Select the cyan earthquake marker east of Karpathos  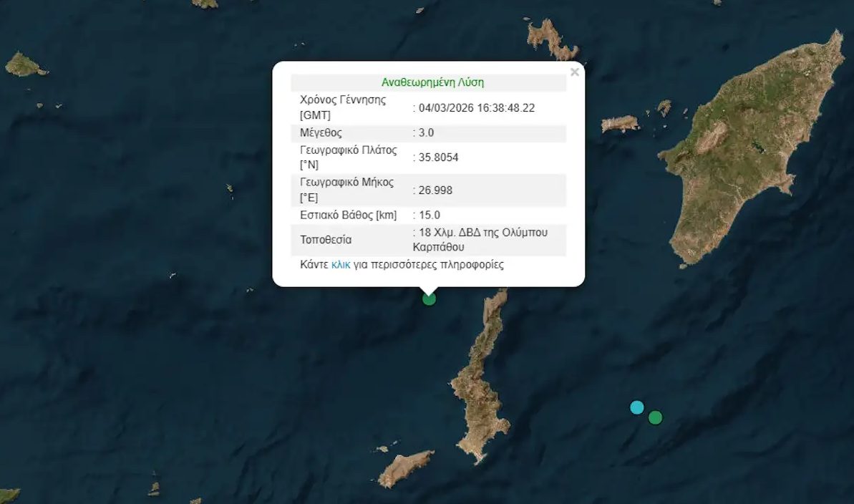pos(636,407)
